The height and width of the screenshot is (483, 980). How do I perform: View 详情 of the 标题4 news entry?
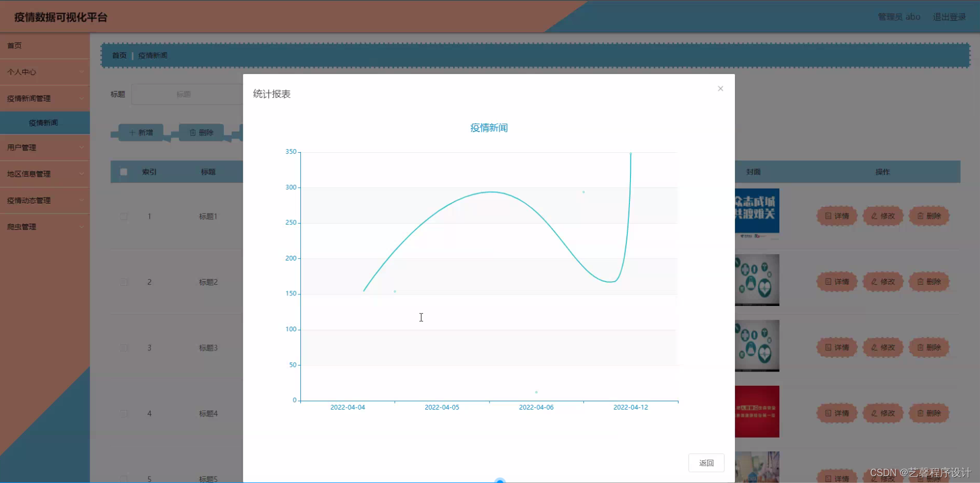click(x=836, y=413)
